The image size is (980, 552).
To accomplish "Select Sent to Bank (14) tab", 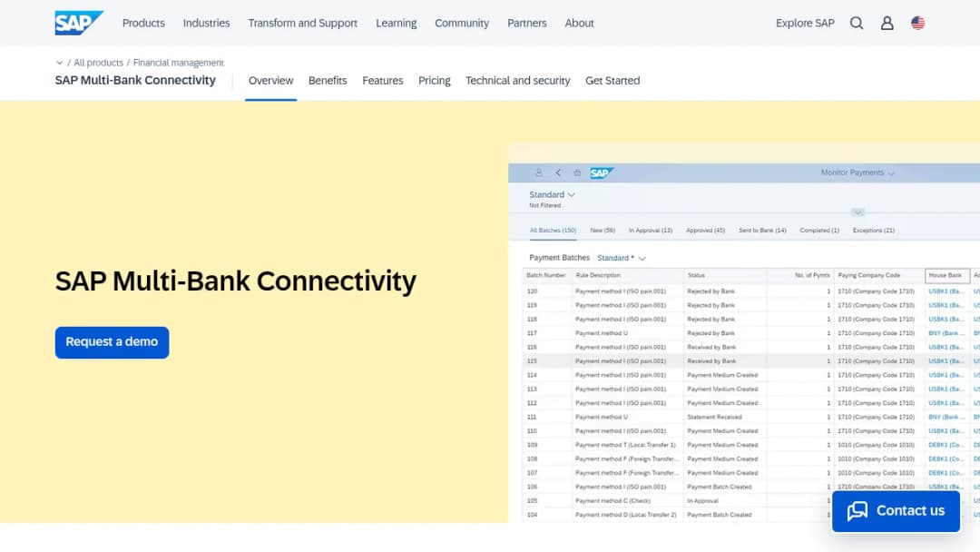I will pyautogui.click(x=762, y=230).
